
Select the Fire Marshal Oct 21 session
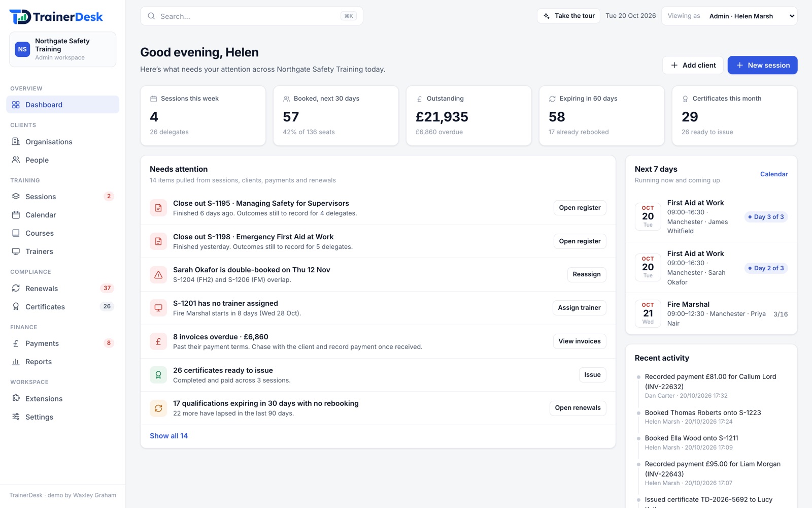tap(711, 314)
